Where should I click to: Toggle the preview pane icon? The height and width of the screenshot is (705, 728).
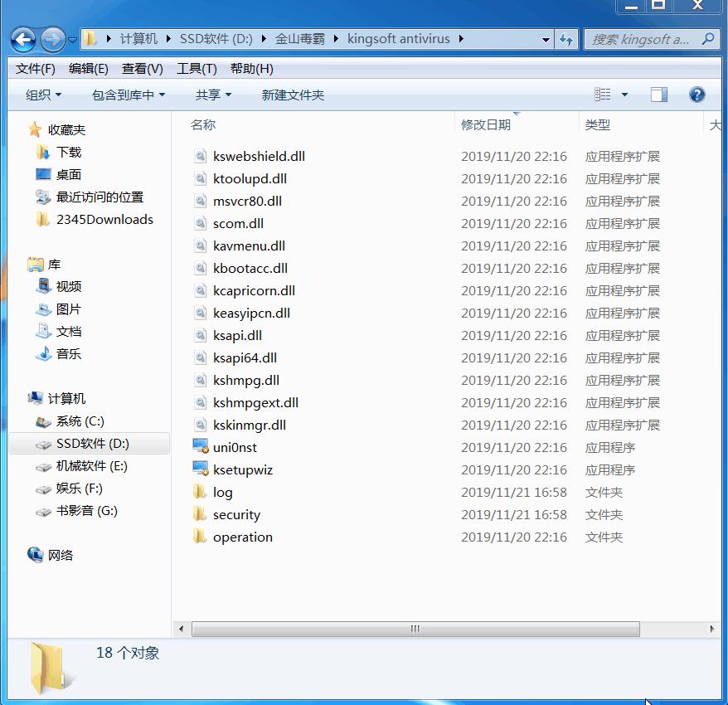(658, 95)
